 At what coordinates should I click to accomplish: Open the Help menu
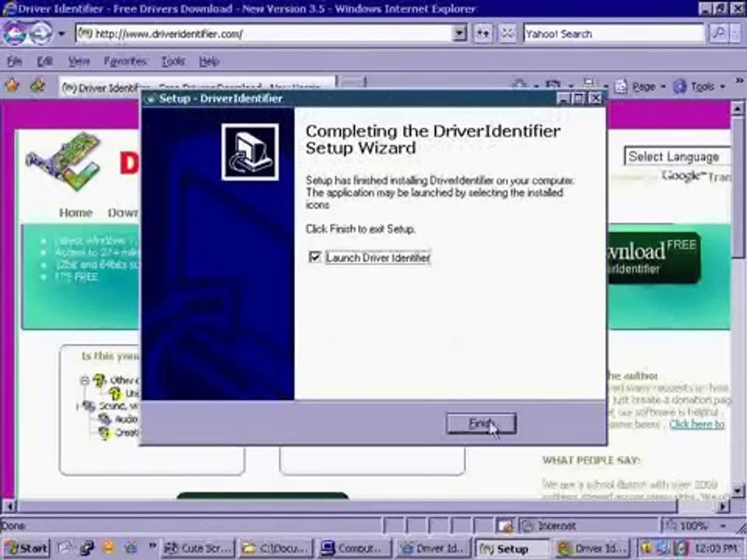209,61
